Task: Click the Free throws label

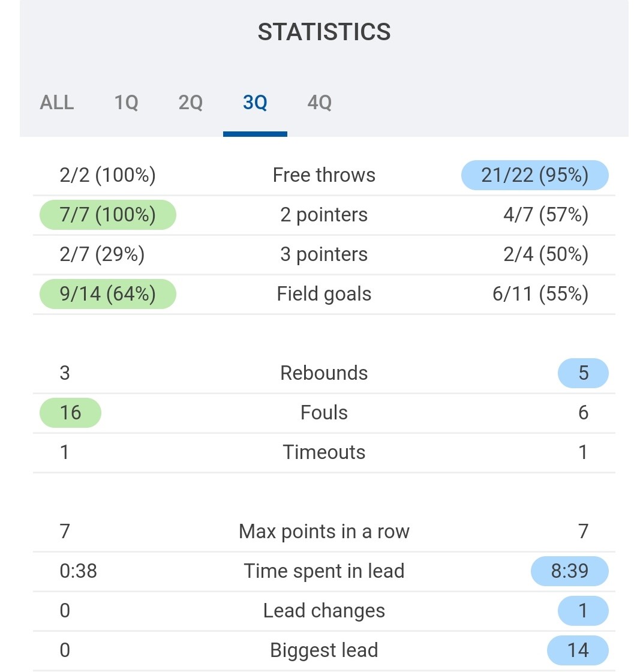Action: pos(324,175)
